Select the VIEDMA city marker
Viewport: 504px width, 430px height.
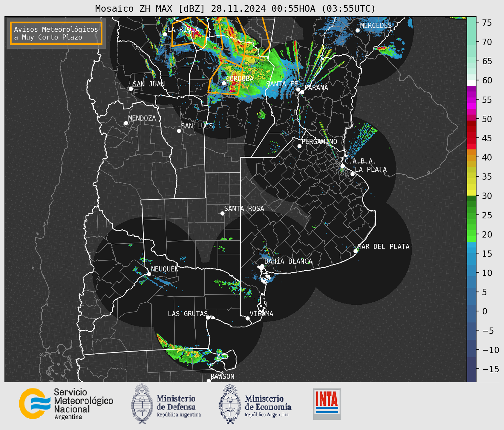[x=247, y=318]
